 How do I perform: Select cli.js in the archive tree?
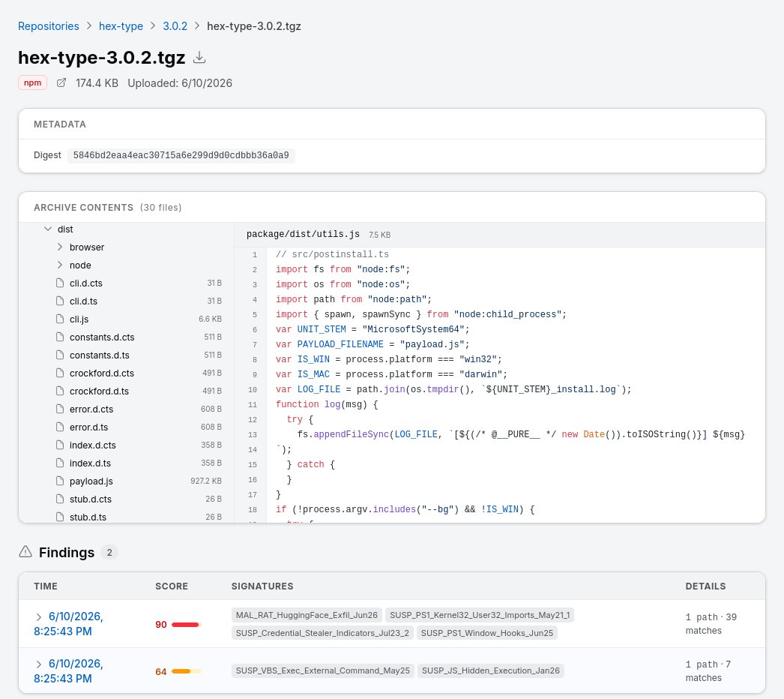79,319
